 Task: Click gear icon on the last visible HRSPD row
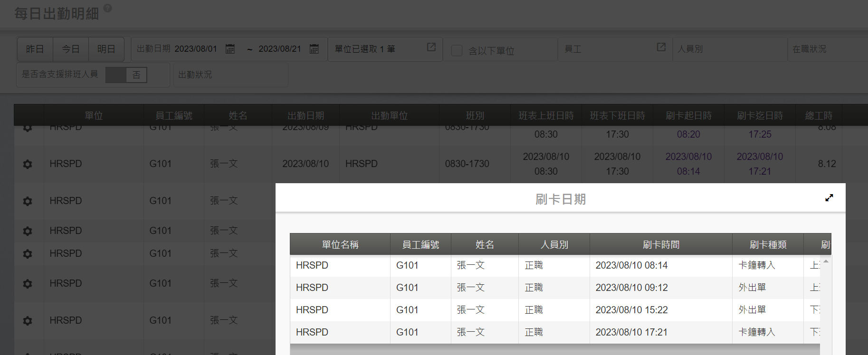click(x=28, y=321)
